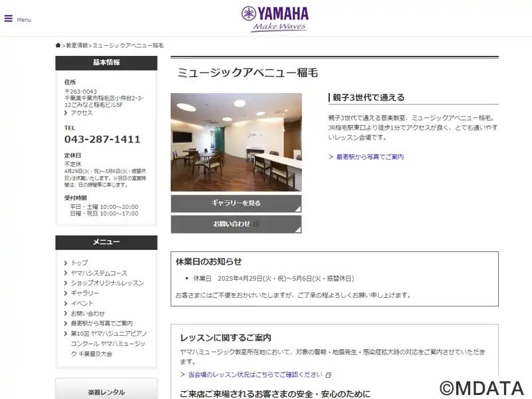This screenshot has width=532, height=399.
Task: Click ギャラリーを見る button
Action: pyautogui.click(x=236, y=203)
